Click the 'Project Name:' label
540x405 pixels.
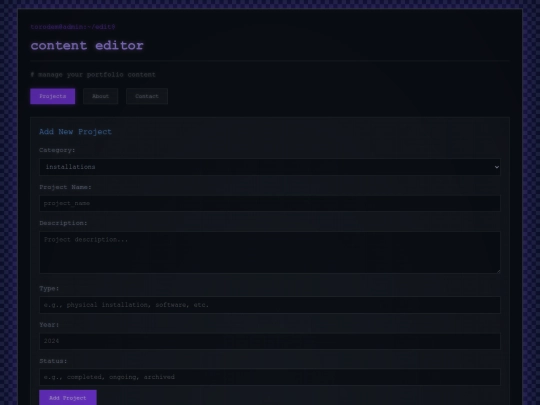[65, 187]
